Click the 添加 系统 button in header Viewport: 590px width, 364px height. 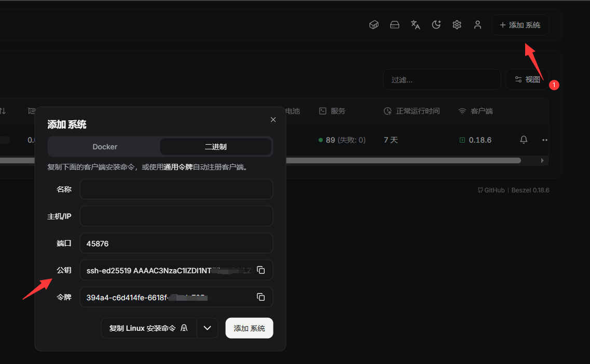click(520, 25)
